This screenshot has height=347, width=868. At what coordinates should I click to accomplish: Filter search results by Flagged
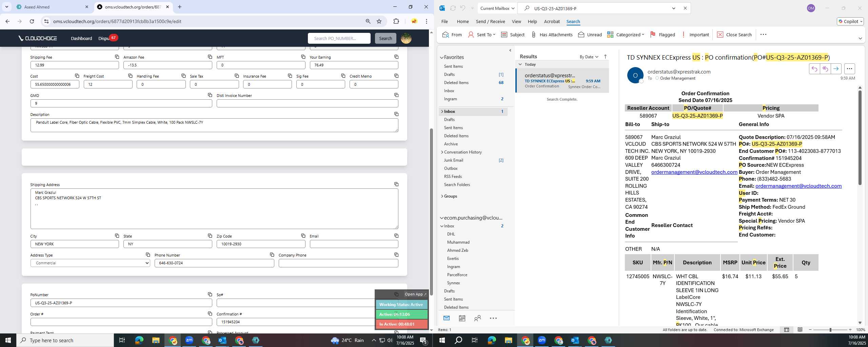pos(663,35)
